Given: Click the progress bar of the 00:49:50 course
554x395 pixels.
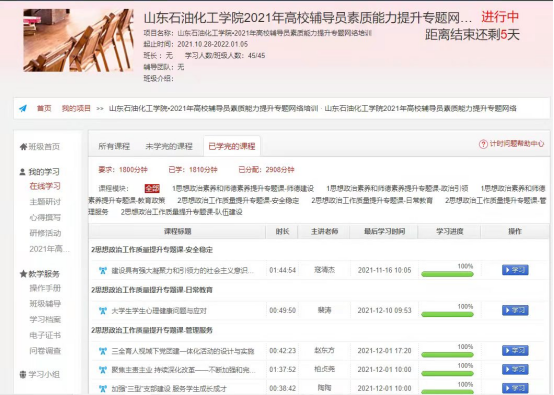Looking at the screenshot, I should pyautogui.click(x=447, y=314).
